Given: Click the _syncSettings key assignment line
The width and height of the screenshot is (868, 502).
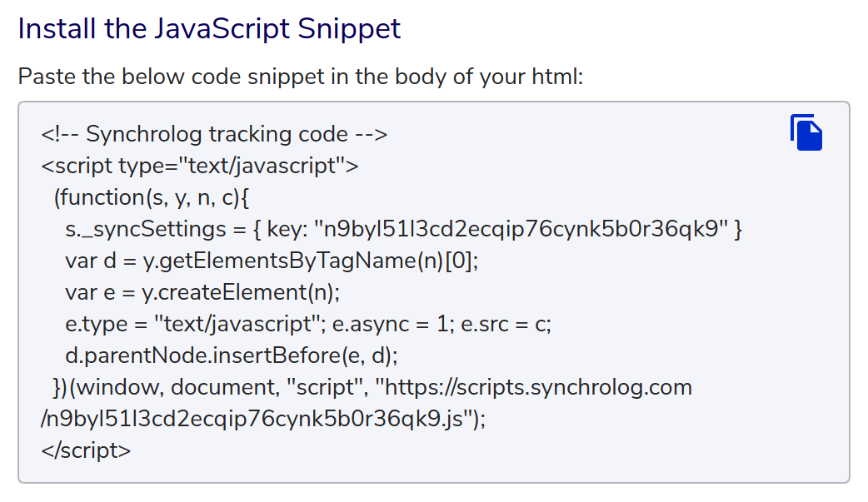Looking at the screenshot, I should coord(408,228).
